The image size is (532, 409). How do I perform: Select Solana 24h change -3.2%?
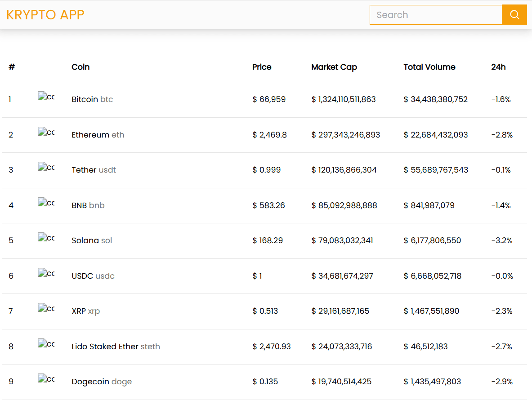pos(502,240)
